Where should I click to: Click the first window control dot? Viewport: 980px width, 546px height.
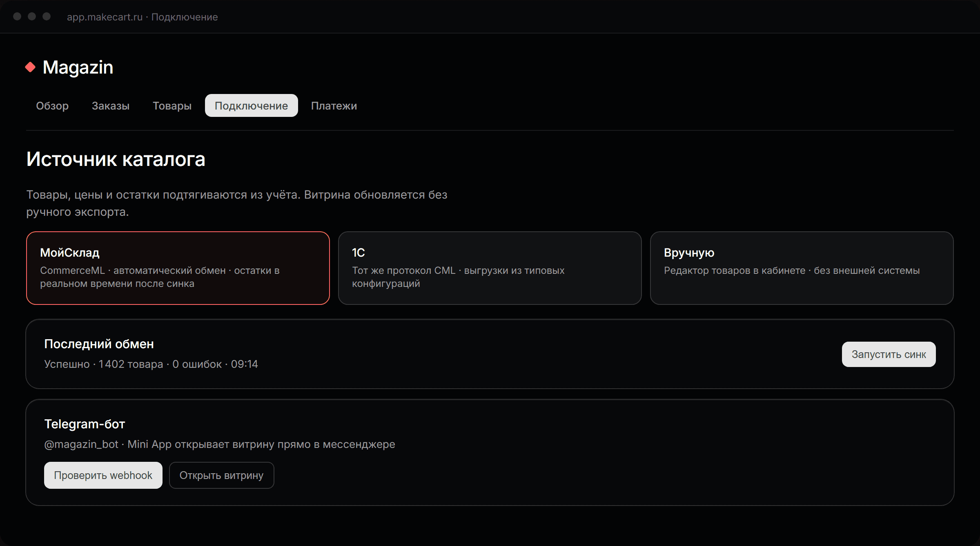point(17,16)
